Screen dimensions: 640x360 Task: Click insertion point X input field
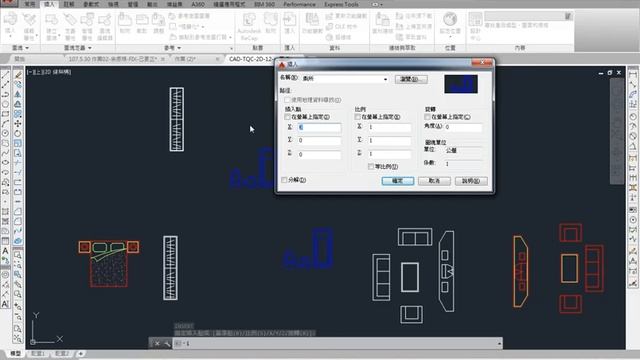[319, 127]
